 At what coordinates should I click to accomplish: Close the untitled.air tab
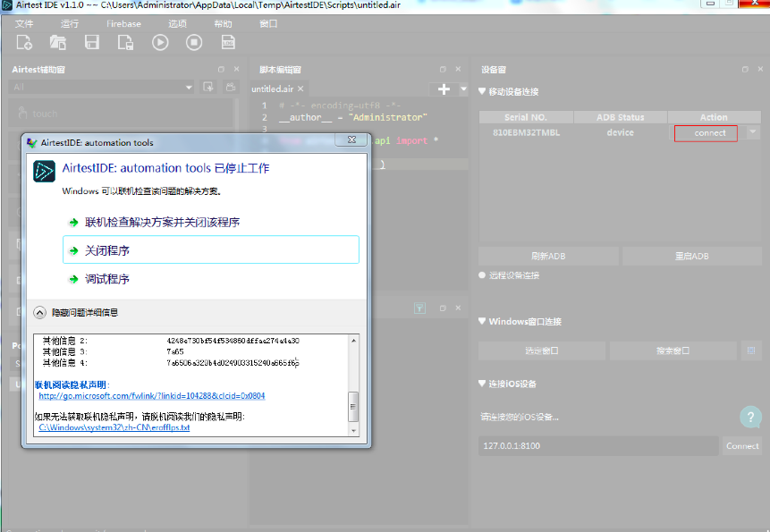point(300,89)
